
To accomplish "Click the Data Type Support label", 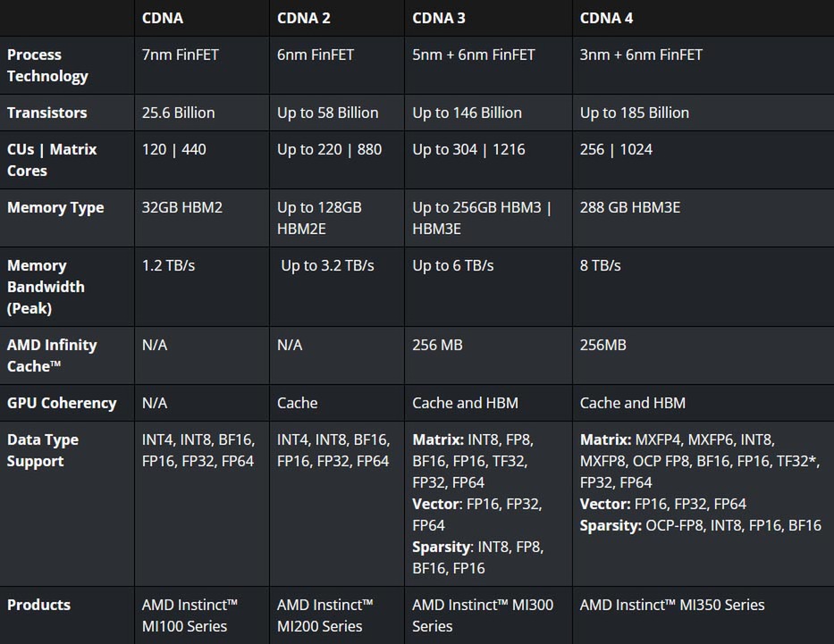I will (43, 450).
